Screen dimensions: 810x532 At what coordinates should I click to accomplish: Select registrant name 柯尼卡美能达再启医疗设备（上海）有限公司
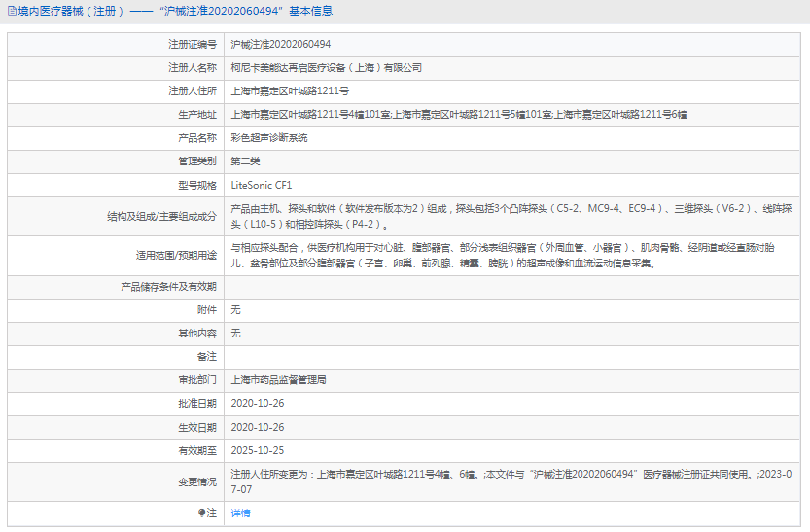[x=326, y=68]
